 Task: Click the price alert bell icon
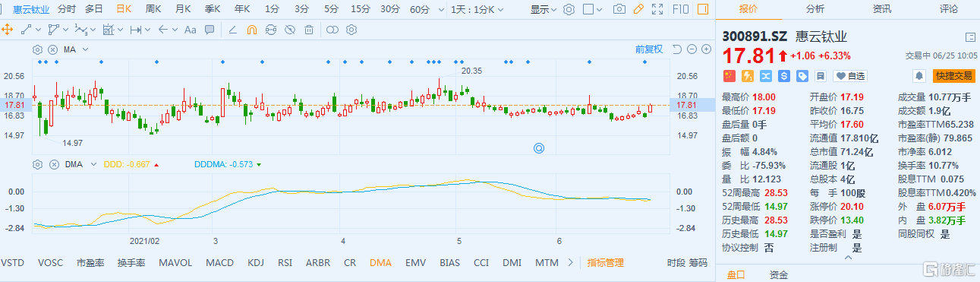pyautogui.click(x=920, y=75)
